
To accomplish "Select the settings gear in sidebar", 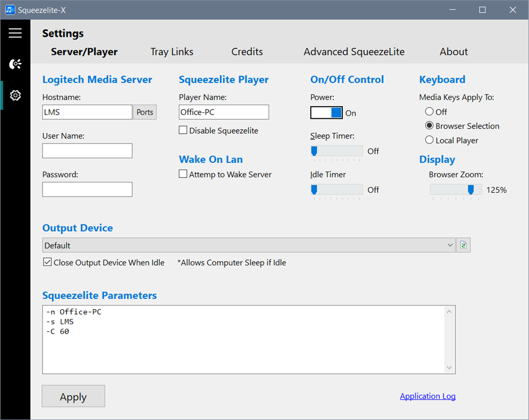I will click(x=15, y=95).
